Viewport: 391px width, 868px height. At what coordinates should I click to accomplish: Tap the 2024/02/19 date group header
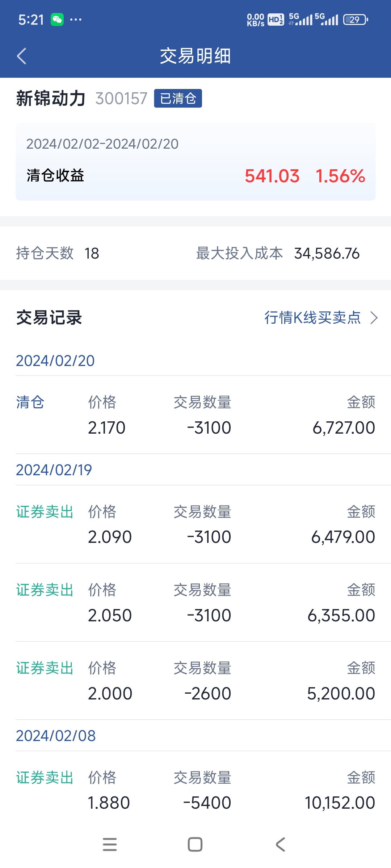point(54,470)
